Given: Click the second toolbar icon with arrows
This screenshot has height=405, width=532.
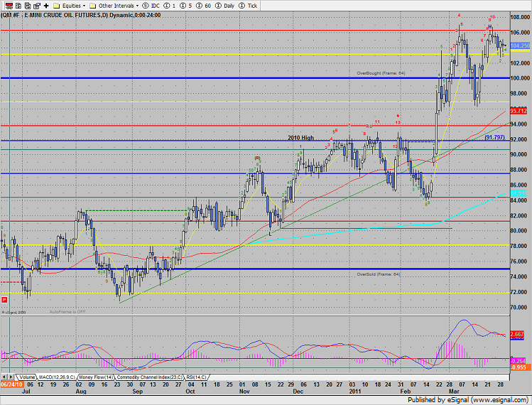Looking at the screenshot, I should coord(18,6).
